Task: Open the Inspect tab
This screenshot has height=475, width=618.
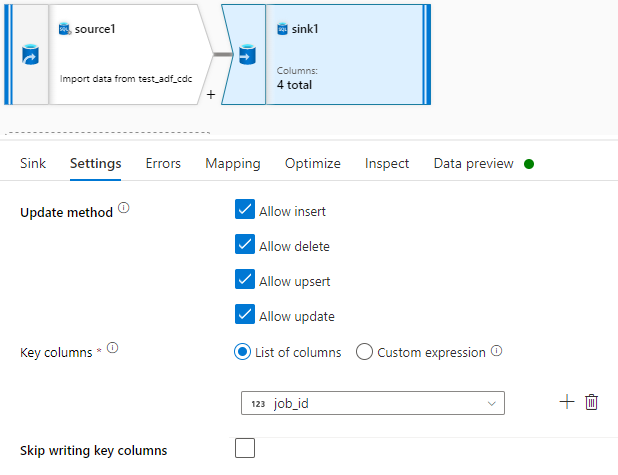Action: [387, 163]
